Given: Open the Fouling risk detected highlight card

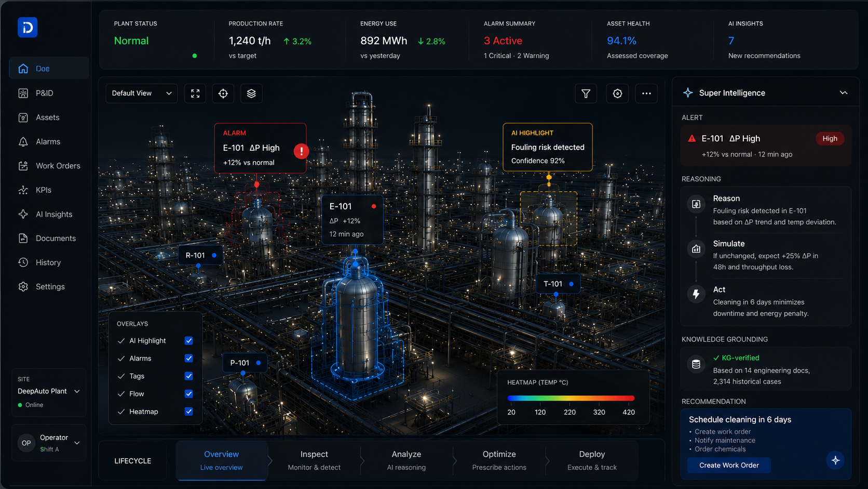Looking at the screenshot, I should pyautogui.click(x=548, y=147).
